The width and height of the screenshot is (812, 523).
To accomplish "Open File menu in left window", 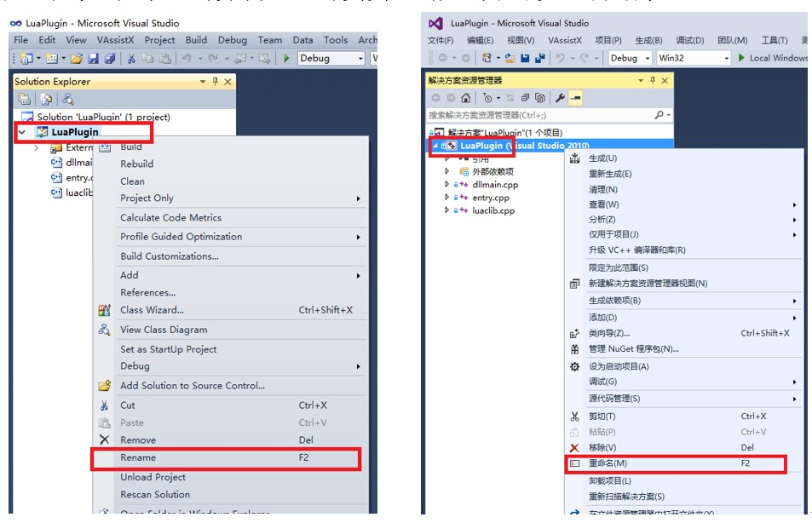I will tap(21, 40).
